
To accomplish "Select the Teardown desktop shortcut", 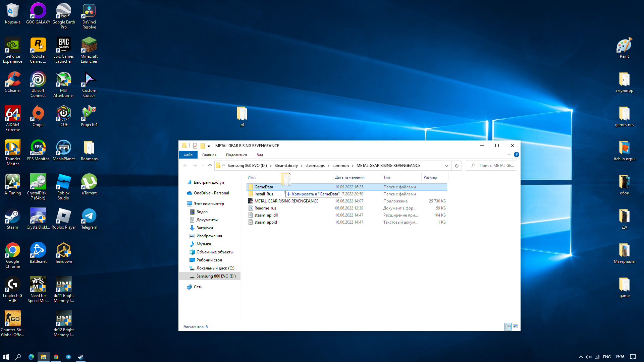I will pos(64,253).
